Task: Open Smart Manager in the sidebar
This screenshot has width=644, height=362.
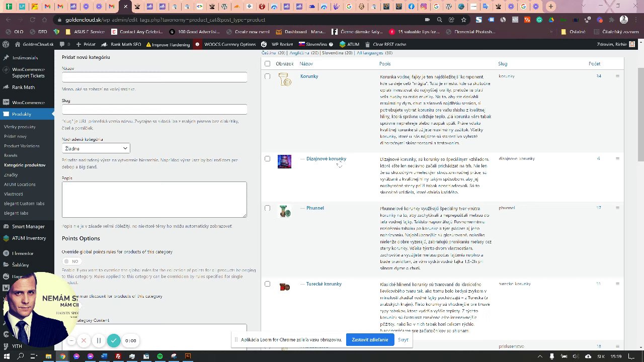Action: point(27,227)
